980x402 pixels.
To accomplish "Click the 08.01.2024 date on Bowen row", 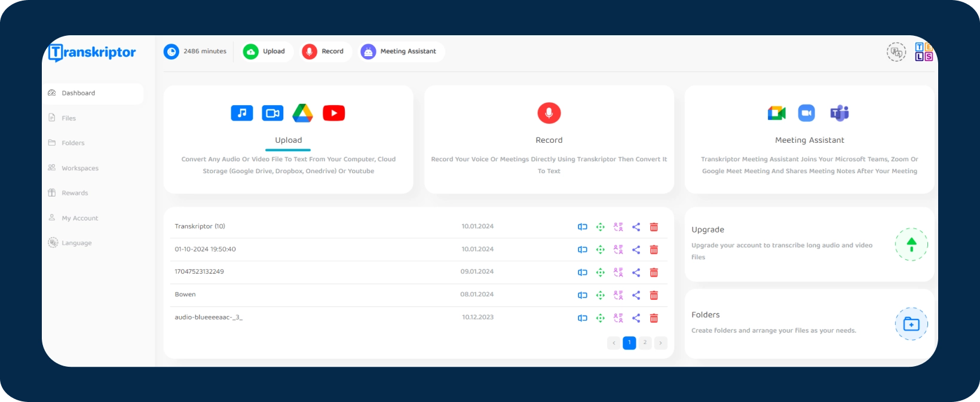I will click(477, 294).
